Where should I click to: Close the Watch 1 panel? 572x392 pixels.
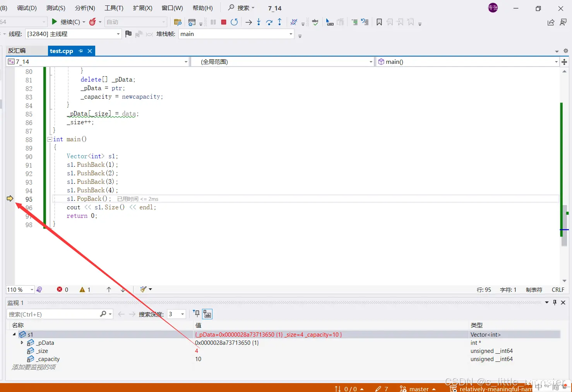coord(563,303)
